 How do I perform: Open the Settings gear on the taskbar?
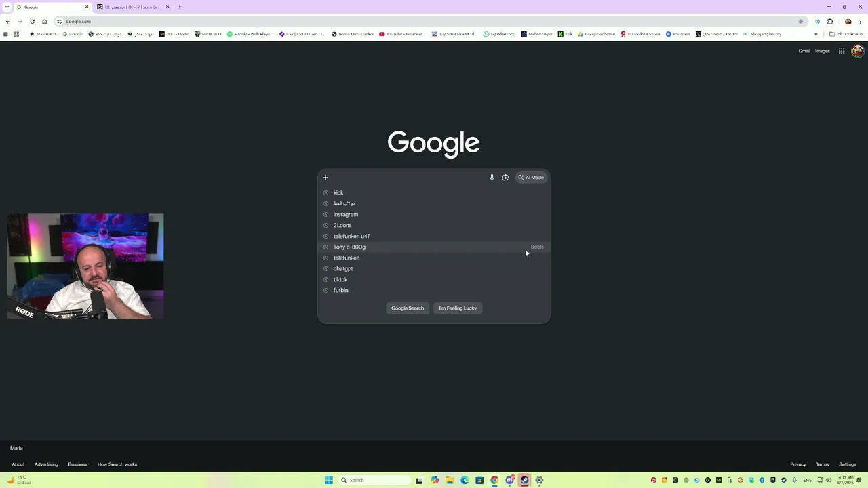point(539,480)
